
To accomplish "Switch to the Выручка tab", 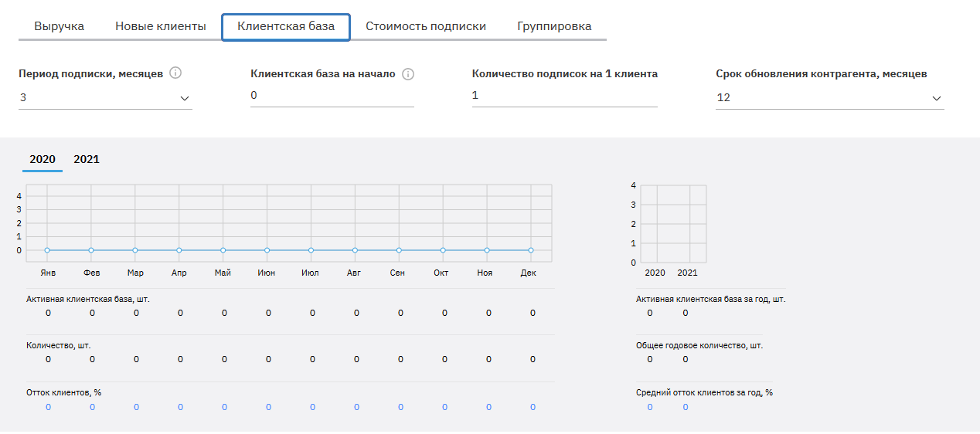I will [60, 26].
